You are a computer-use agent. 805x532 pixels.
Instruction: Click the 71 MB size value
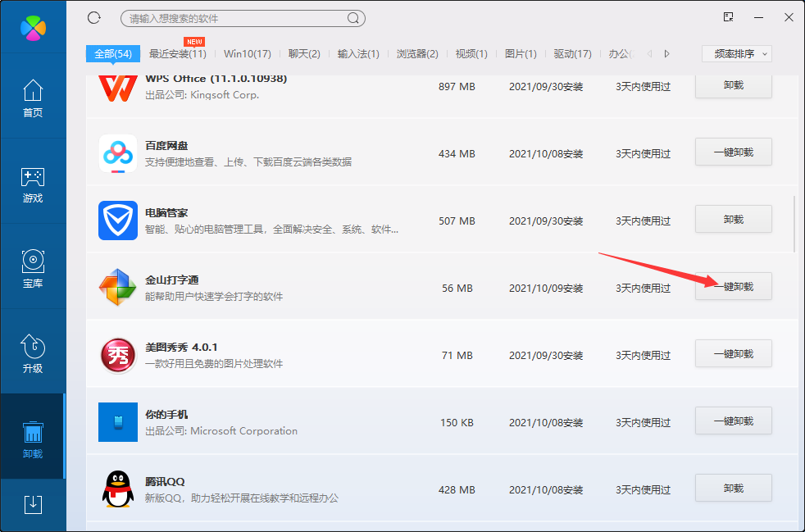click(x=457, y=356)
